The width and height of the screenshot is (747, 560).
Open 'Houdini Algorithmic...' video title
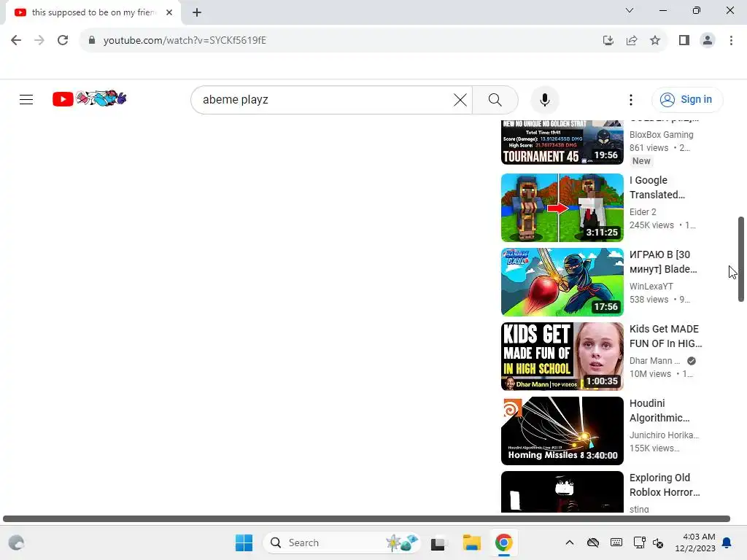[659, 411]
